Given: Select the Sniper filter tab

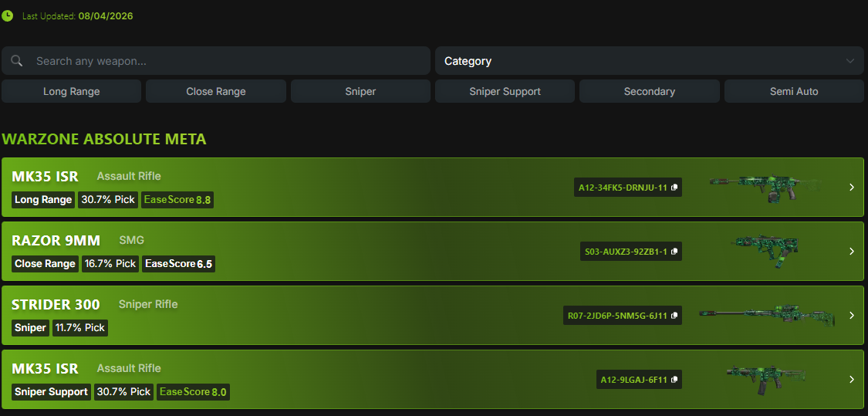Looking at the screenshot, I should [x=360, y=91].
